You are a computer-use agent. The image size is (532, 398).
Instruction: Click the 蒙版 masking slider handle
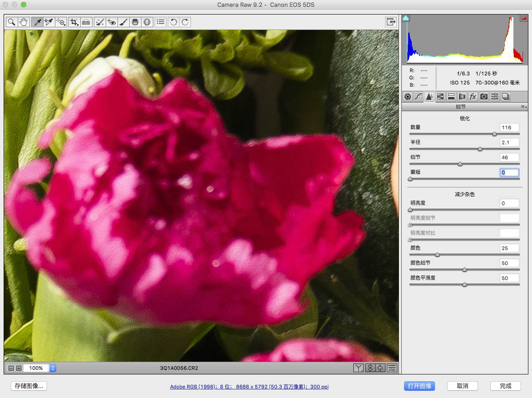pyautogui.click(x=410, y=179)
